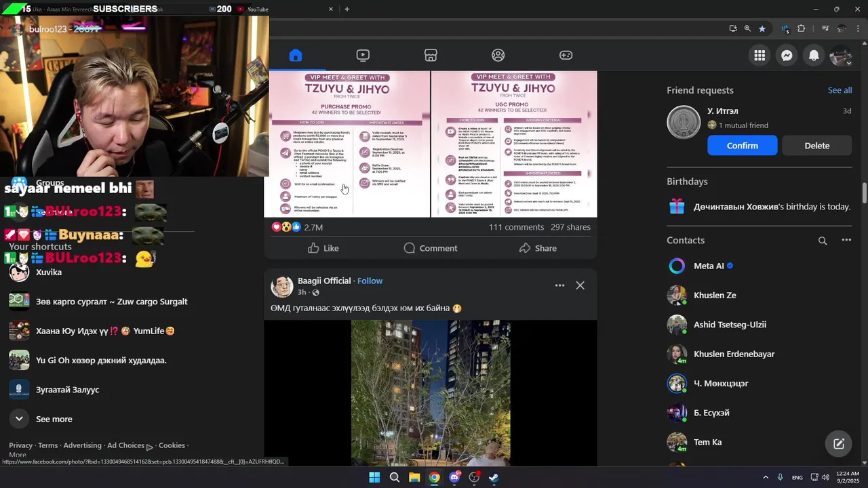Click the Windows Start button
Image resolution: width=868 pixels, height=488 pixels.
click(x=374, y=477)
